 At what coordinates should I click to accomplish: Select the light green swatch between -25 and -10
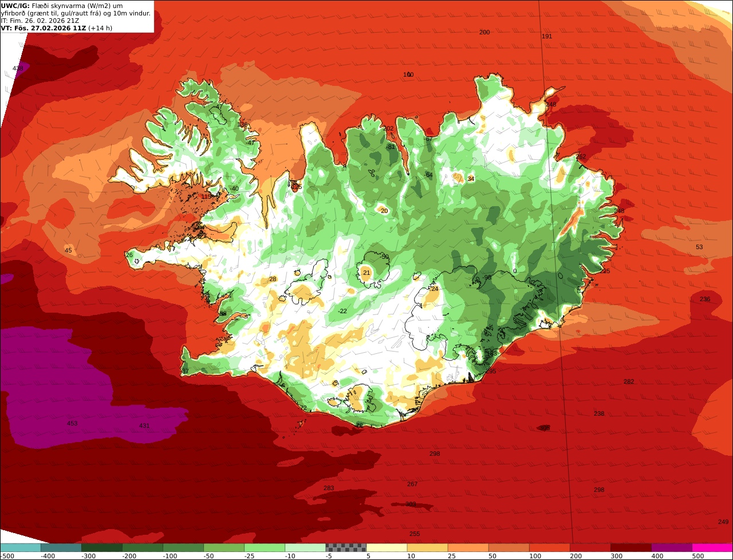[x=265, y=547]
